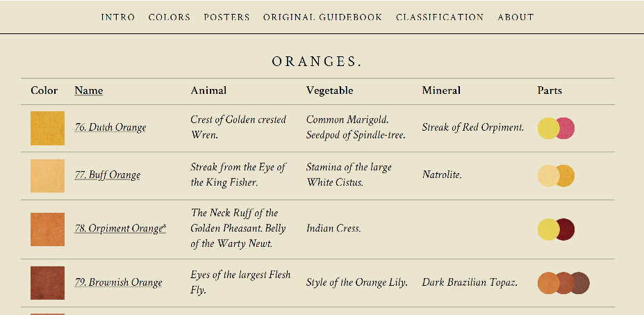Viewport: 644px width, 315px height.
Task: Click the Buff Orange color swatch
Action: tap(47, 175)
